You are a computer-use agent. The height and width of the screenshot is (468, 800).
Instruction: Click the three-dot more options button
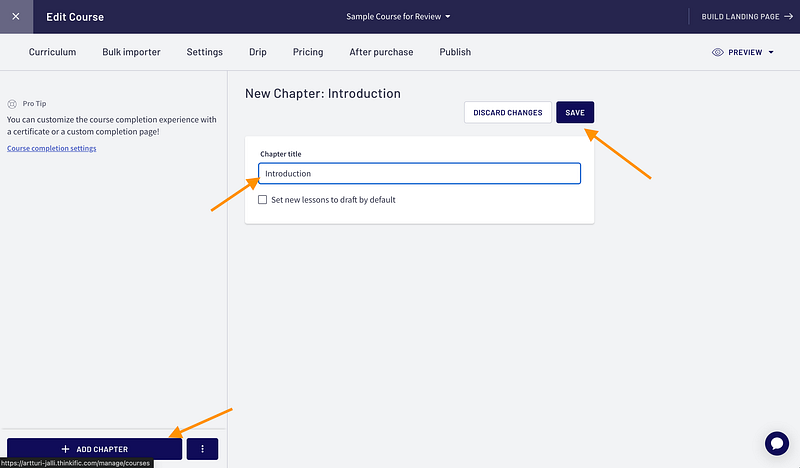tap(202, 449)
